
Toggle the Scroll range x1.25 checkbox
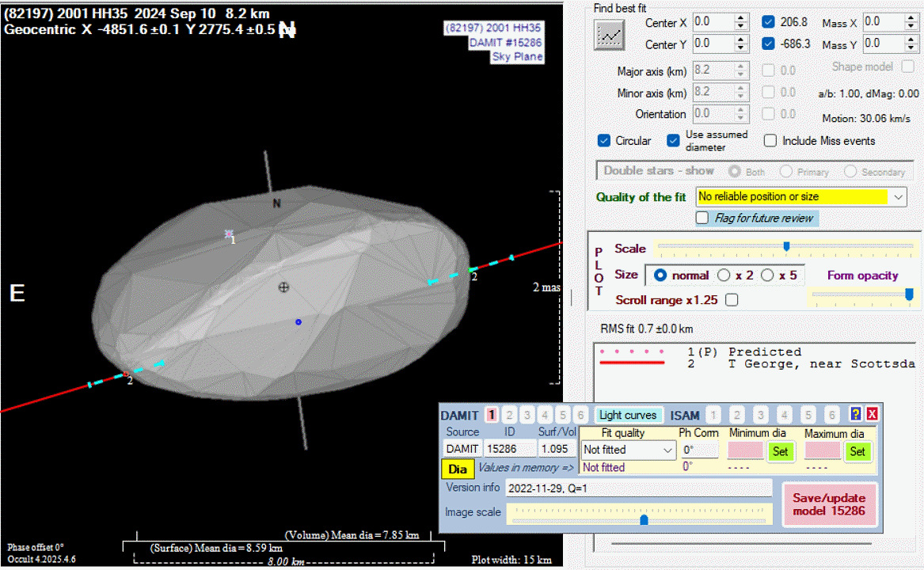tap(732, 300)
